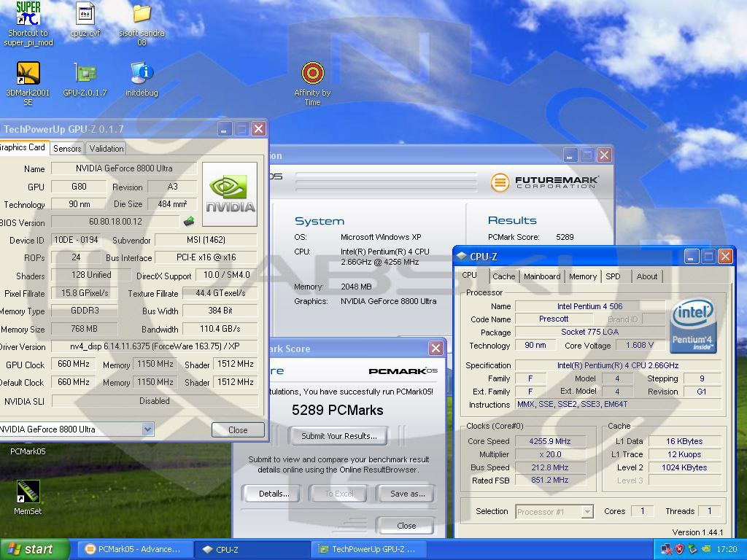747x560 pixels.
Task: Click the CPU name Intel Pentium 4 506
Action: tap(589, 306)
